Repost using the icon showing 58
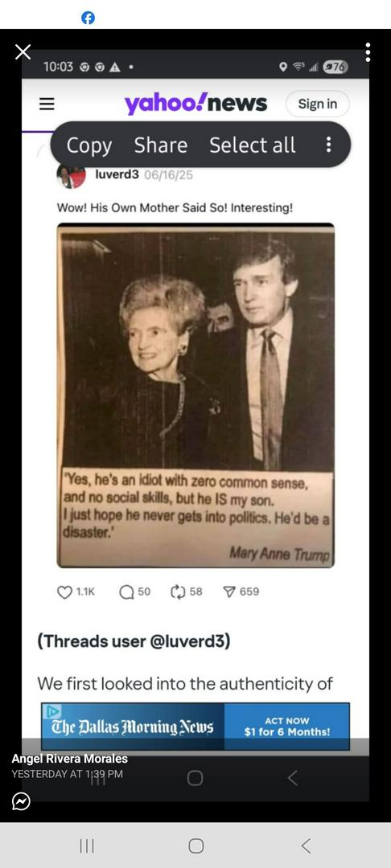 point(178,592)
